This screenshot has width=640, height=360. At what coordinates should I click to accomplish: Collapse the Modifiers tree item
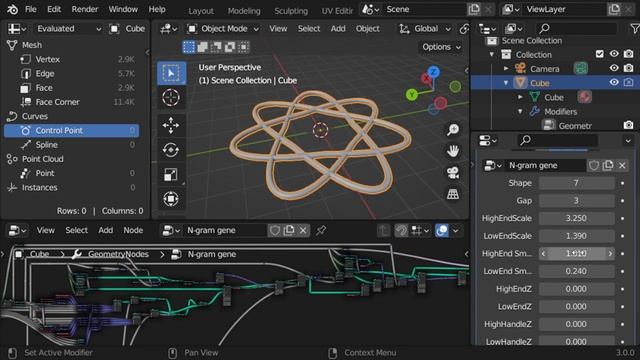click(x=520, y=111)
